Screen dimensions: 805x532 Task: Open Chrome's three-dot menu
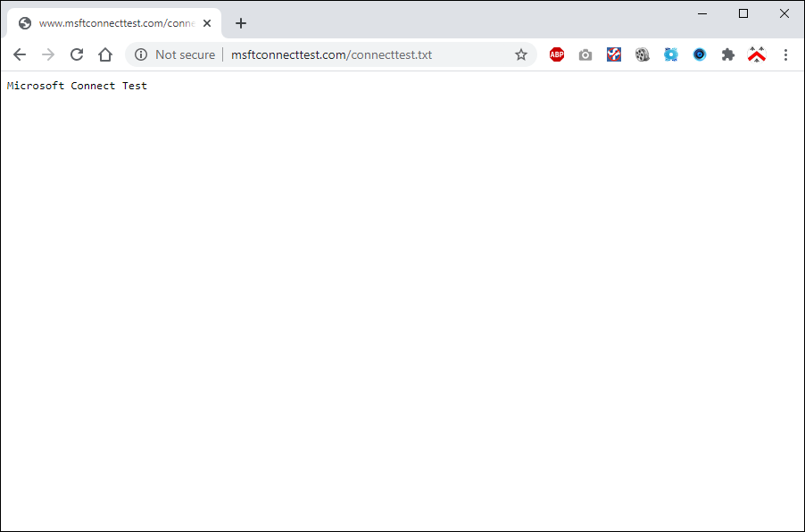click(785, 54)
